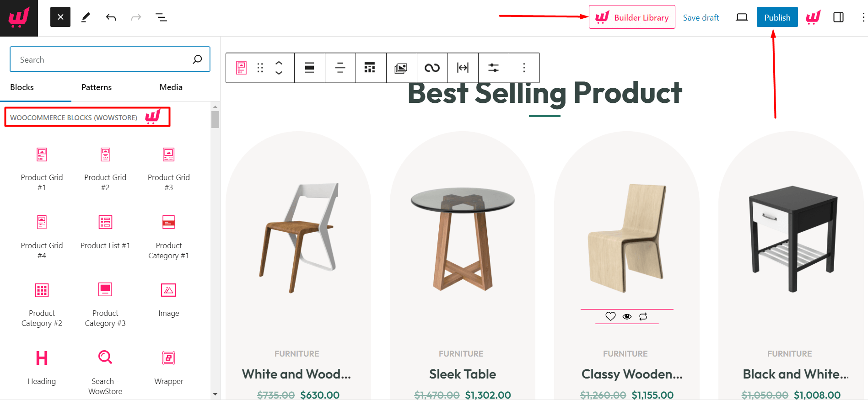This screenshot has height=400, width=868.
Task: Click the compare arrows icon
Action: pyautogui.click(x=643, y=316)
